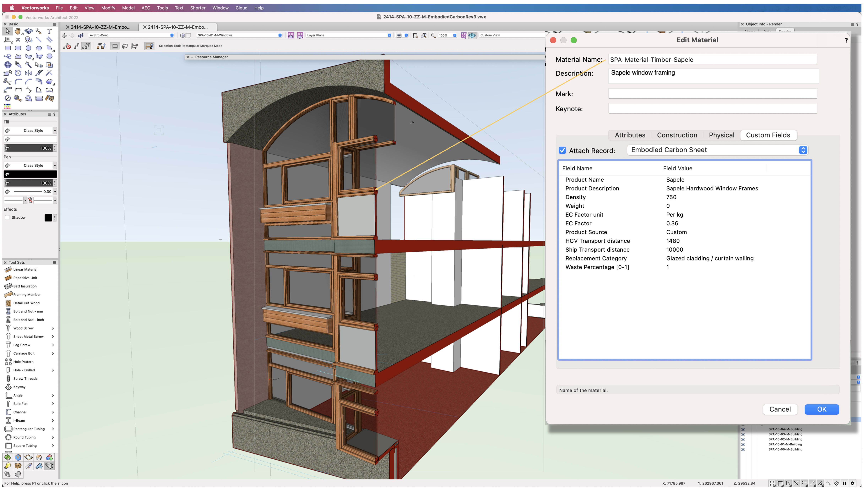Select the Spiral tool
Image resolution: width=868 pixels, height=492 pixels.
(x=8, y=65)
